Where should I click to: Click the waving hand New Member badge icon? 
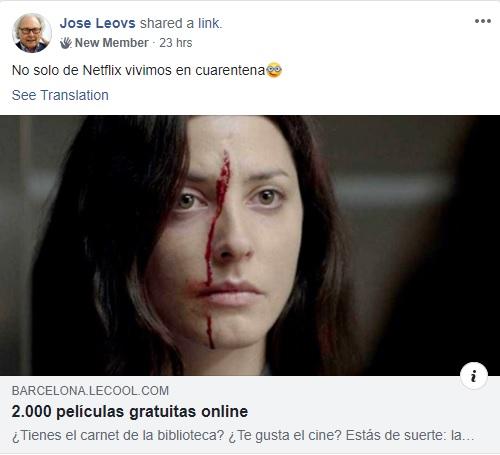pyautogui.click(x=66, y=43)
